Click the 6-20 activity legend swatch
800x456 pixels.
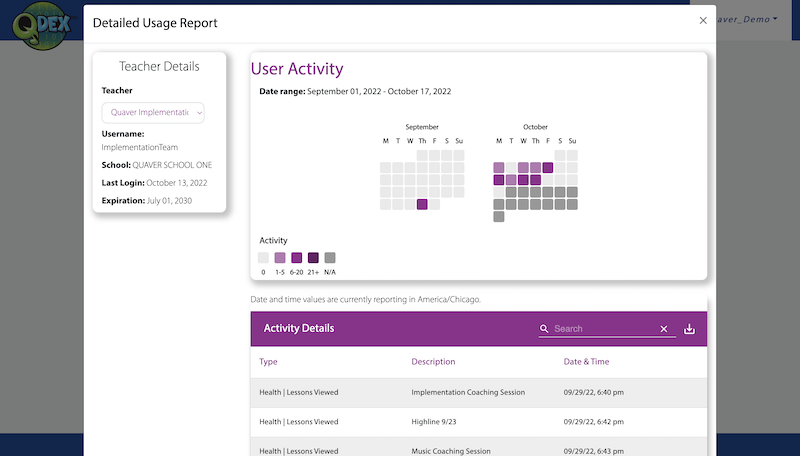pos(296,258)
